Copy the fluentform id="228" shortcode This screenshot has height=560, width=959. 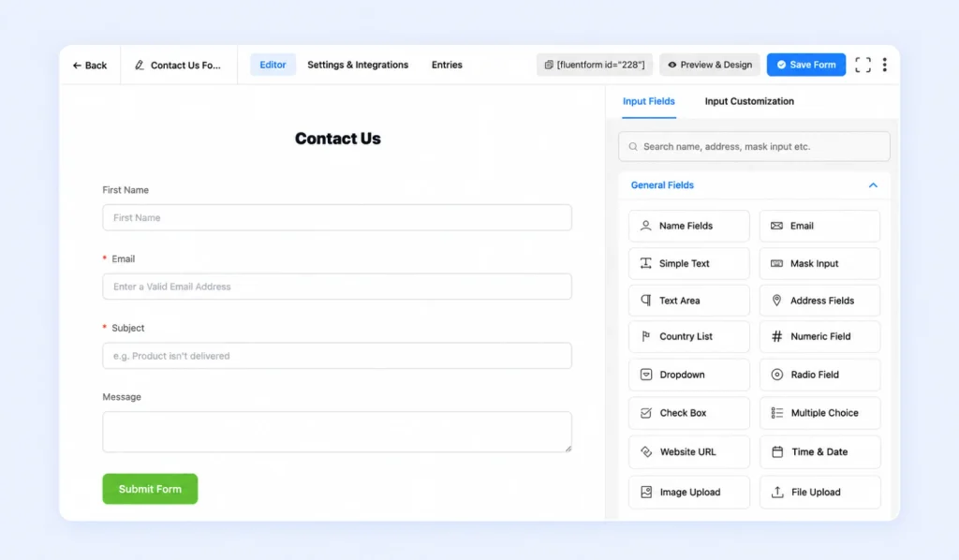coord(595,65)
